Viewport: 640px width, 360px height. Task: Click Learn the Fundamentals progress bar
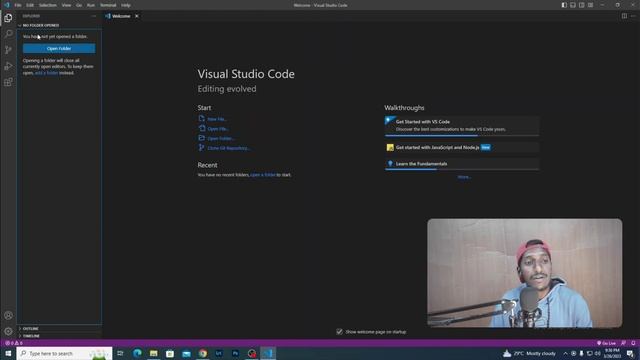(462, 169)
